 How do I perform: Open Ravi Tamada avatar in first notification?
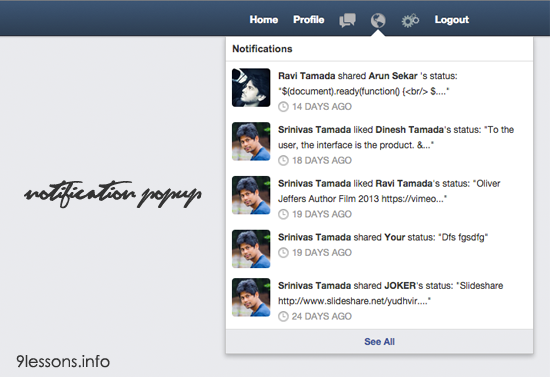[251, 87]
